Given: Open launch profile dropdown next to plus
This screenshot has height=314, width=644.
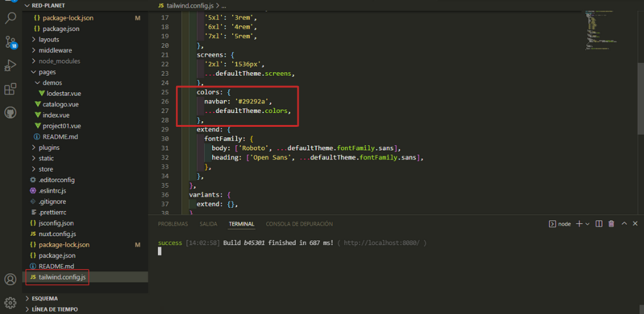Looking at the screenshot, I should (587, 224).
